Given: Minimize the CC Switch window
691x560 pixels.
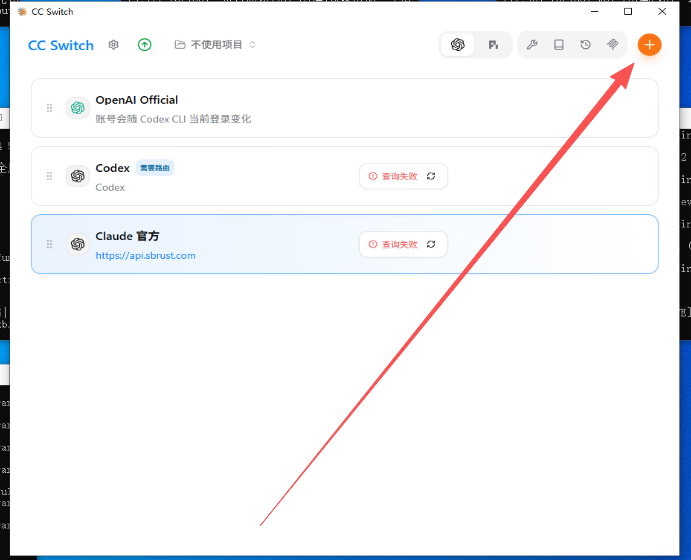Looking at the screenshot, I should tap(594, 11).
